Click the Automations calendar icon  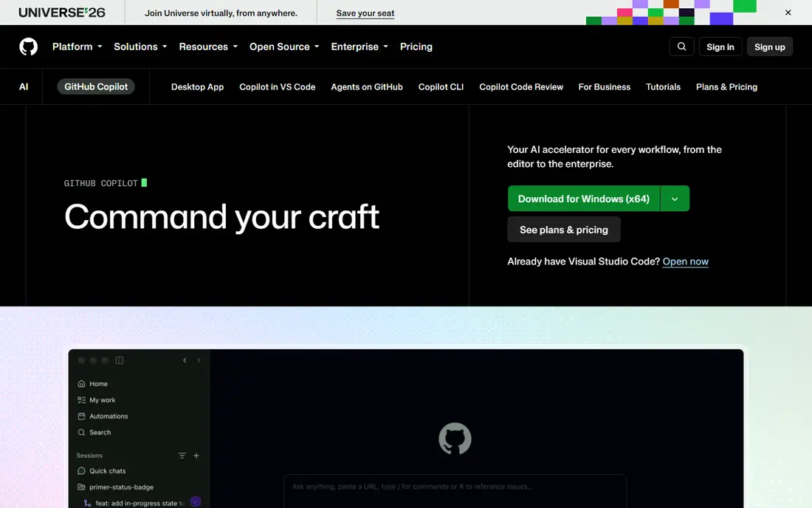pyautogui.click(x=81, y=416)
